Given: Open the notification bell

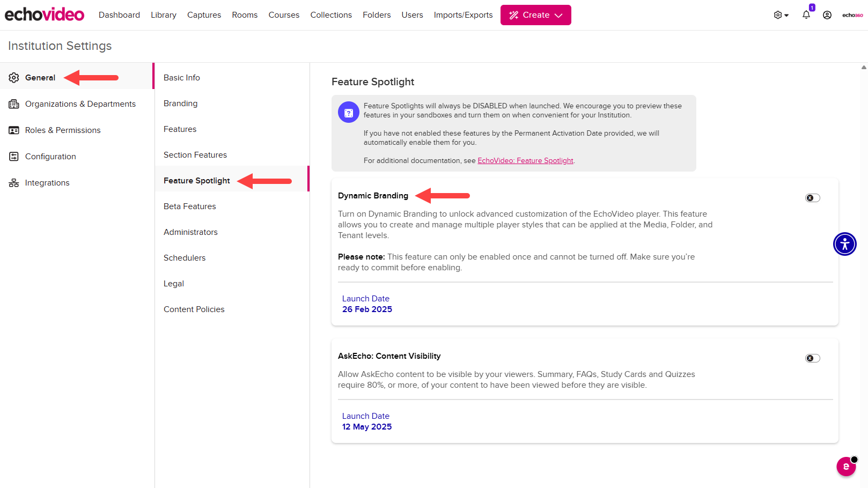Looking at the screenshot, I should point(806,14).
